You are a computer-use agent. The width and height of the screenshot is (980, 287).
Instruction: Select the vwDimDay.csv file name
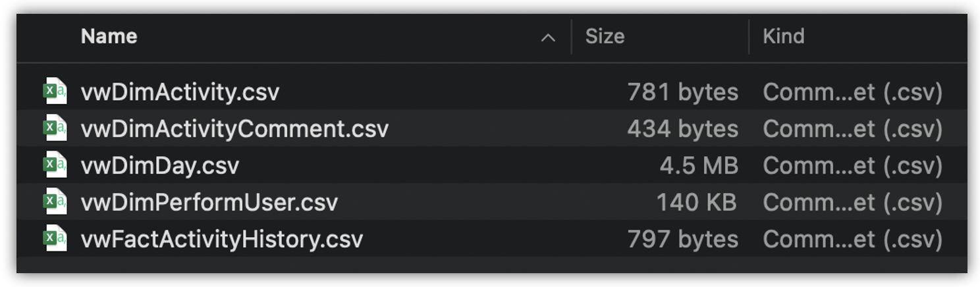pyautogui.click(x=160, y=166)
